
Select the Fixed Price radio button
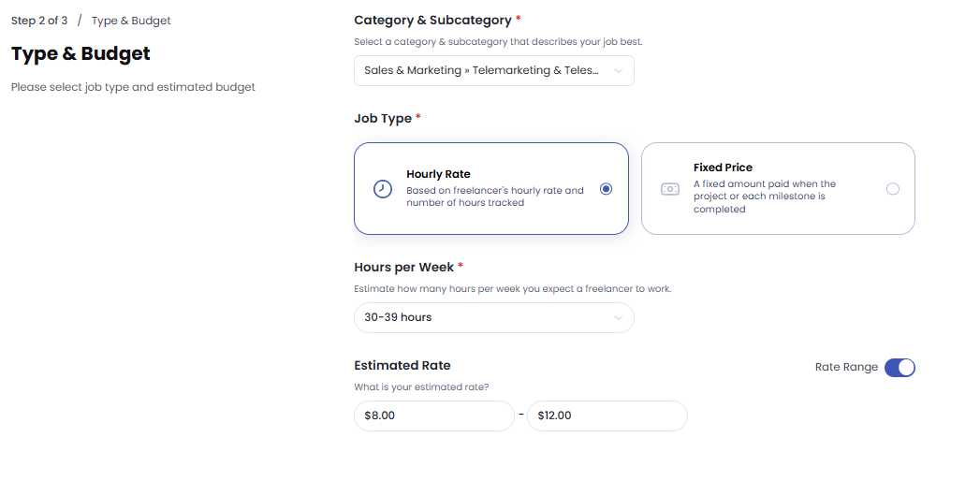[x=892, y=189]
